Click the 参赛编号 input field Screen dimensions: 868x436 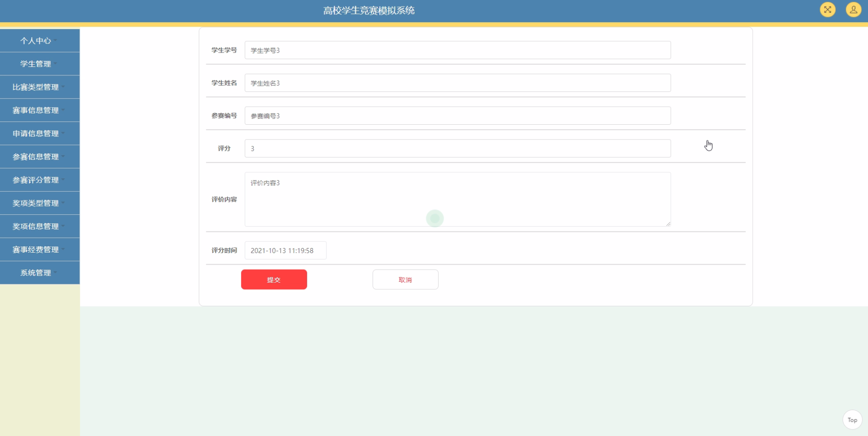click(458, 115)
